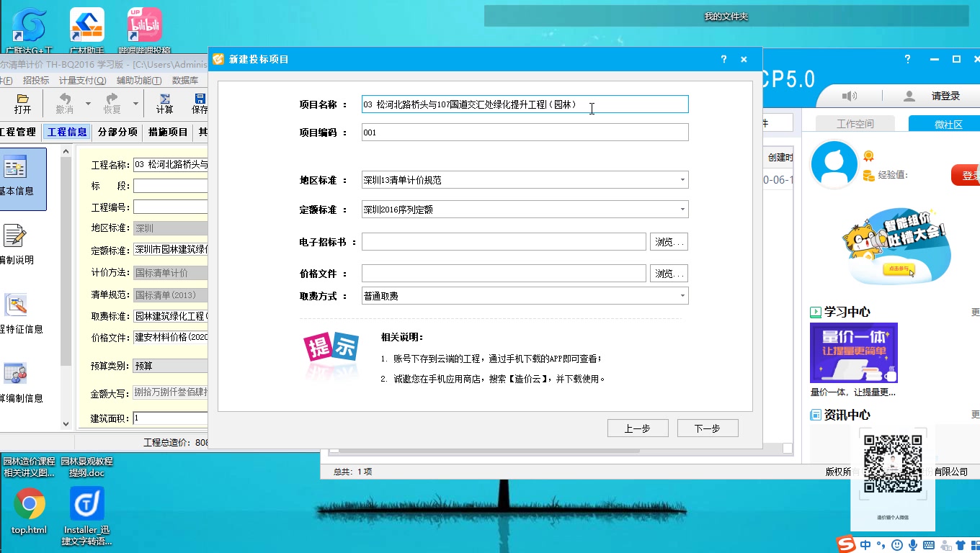Click the scroll-down arrow of the left sidebar

tap(66, 424)
